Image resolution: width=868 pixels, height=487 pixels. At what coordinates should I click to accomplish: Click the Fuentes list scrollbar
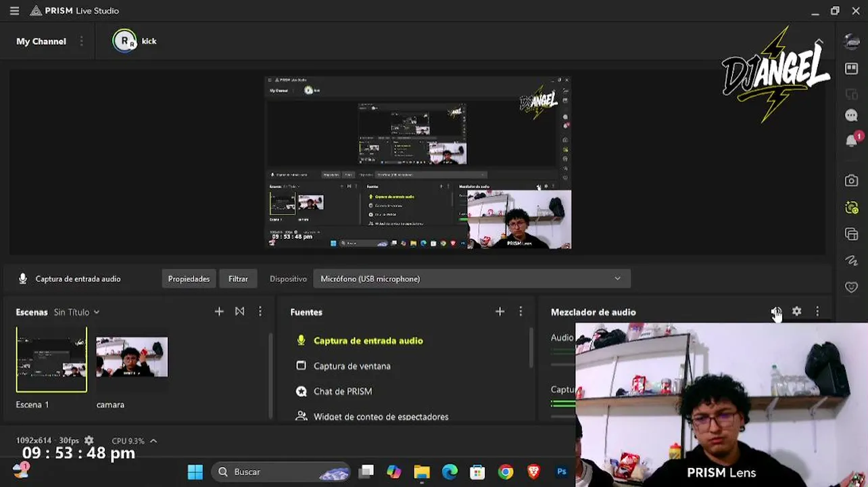tap(531, 348)
